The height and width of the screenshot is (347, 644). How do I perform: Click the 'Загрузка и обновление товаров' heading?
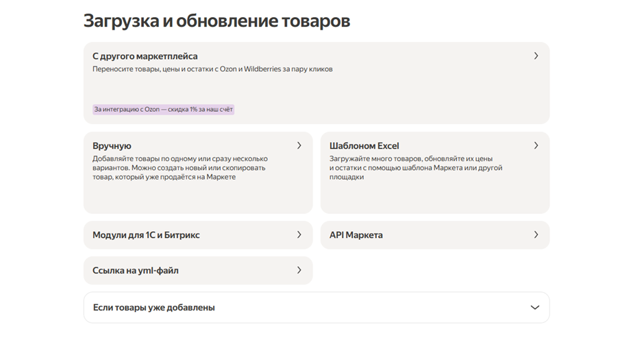(x=216, y=21)
